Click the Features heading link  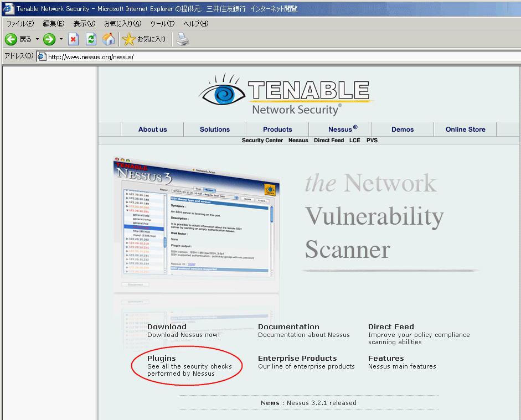click(x=386, y=358)
